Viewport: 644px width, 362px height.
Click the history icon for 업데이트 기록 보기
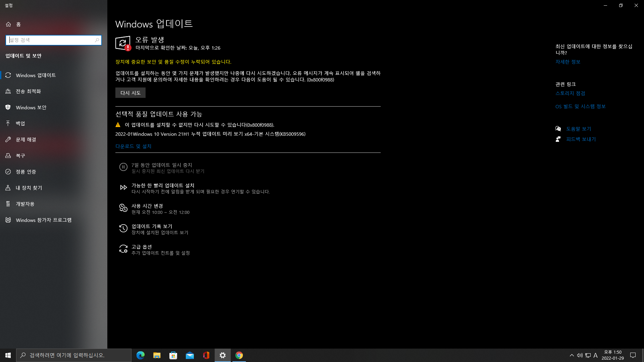123,228
